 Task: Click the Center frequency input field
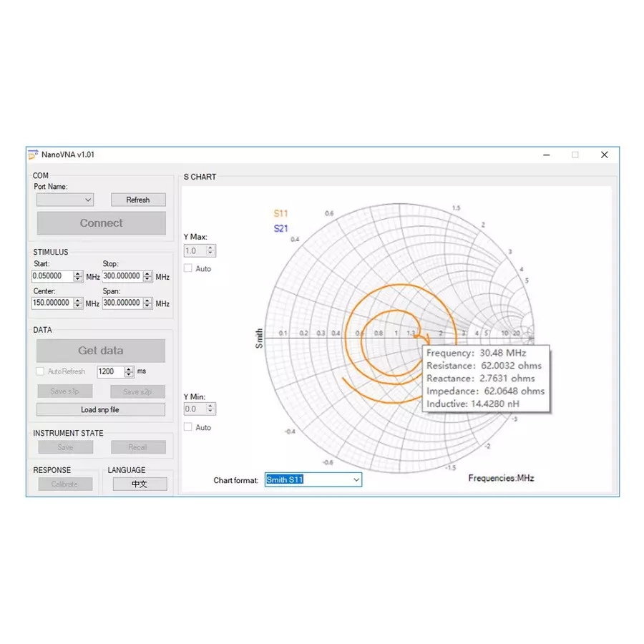(52, 303)
